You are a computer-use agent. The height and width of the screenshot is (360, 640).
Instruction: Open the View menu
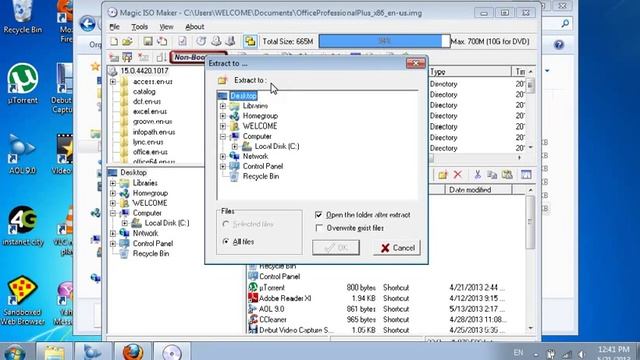tap(166, 27)
